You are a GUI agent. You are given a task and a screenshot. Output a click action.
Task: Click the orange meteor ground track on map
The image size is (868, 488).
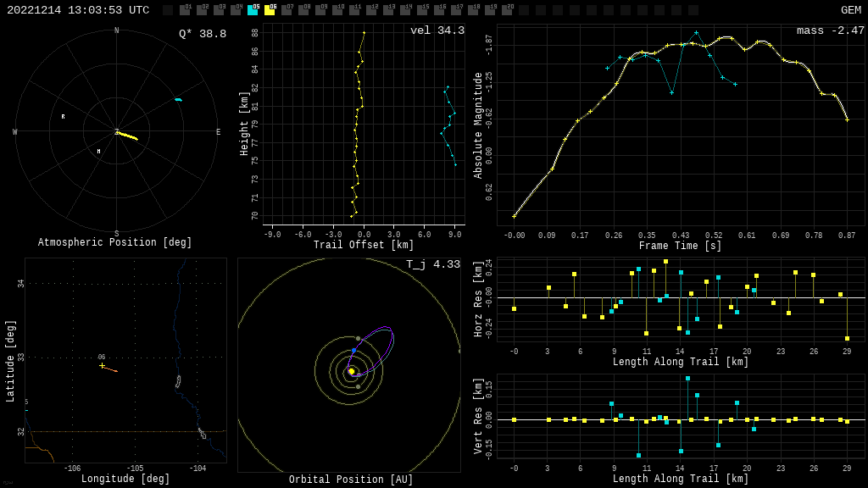click(x=111, y=369)
